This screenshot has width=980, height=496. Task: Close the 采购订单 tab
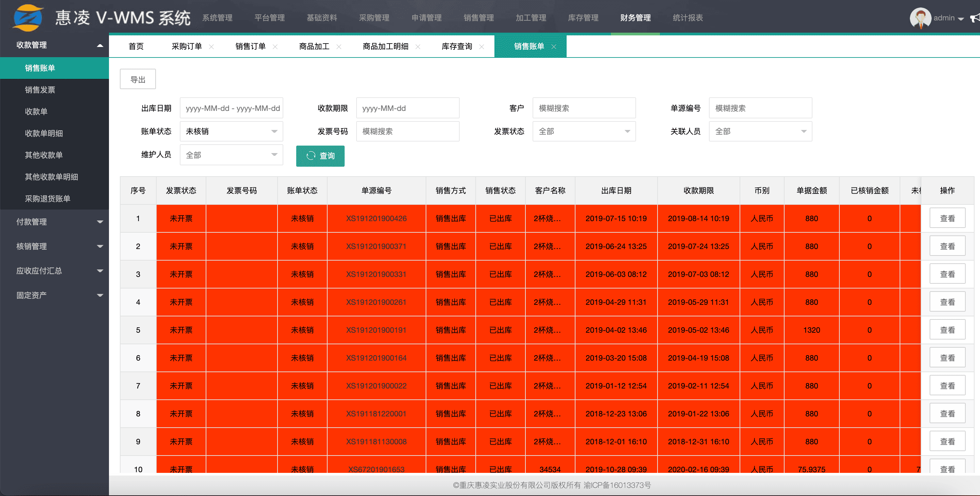pos(211,47)
